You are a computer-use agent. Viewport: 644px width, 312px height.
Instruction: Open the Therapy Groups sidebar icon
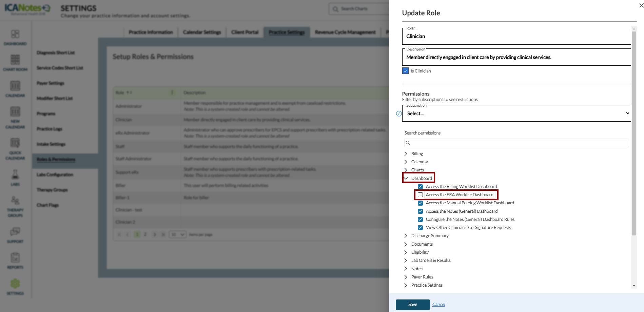point(15,200)
